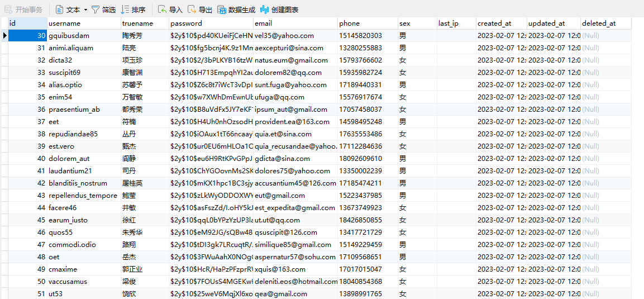The width and height of the screenshot is (644, 299).
Task: Click the updated_at column header
Action: click(554, 23)
